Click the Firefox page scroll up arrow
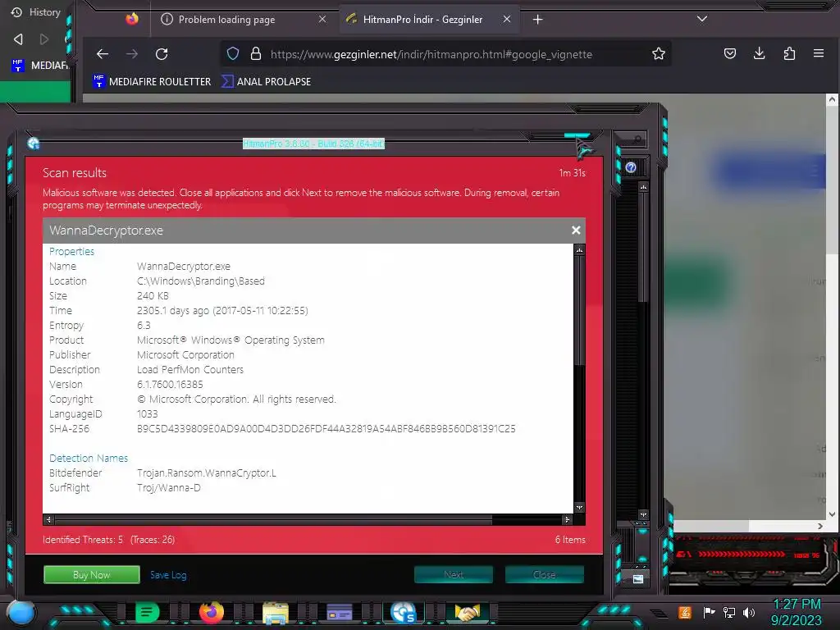 click(832, 99)
